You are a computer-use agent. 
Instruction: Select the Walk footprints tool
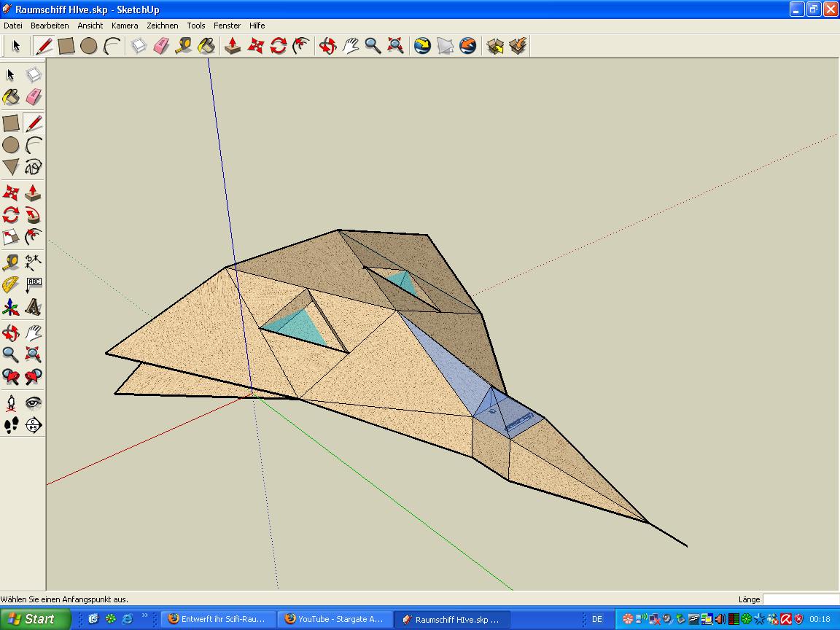coord(11,425)
